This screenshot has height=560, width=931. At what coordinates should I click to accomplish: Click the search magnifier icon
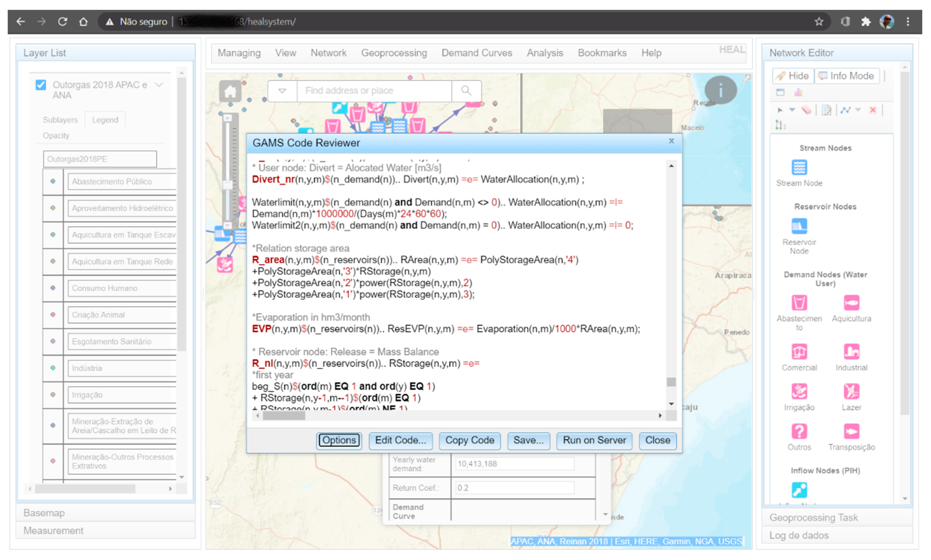(466, 91)
